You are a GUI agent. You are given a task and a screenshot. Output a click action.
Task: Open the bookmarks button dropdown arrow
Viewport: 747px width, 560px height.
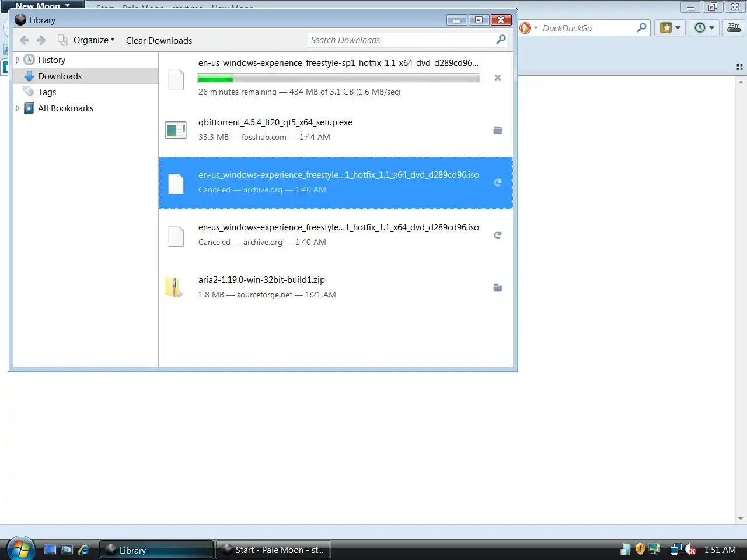pos(678,27)
